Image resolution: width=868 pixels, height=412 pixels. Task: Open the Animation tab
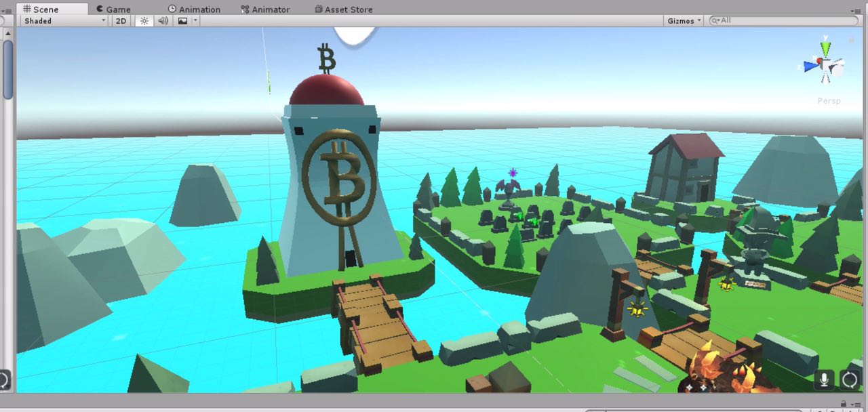[194, 9]
